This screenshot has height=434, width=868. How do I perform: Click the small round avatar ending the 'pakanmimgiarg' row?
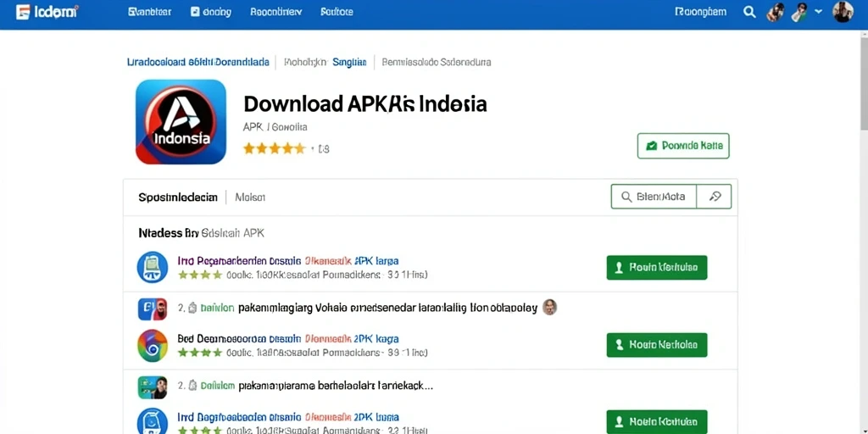(x=549, y=307)
